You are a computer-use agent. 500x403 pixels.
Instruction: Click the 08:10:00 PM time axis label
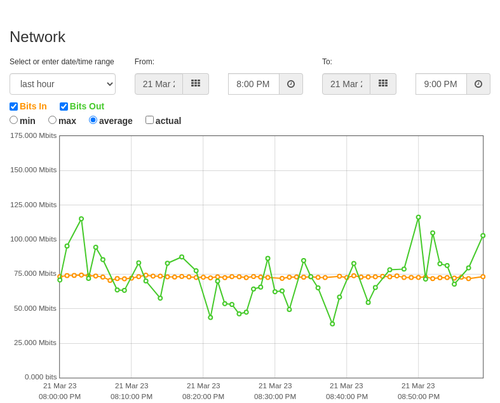[131, 397]
